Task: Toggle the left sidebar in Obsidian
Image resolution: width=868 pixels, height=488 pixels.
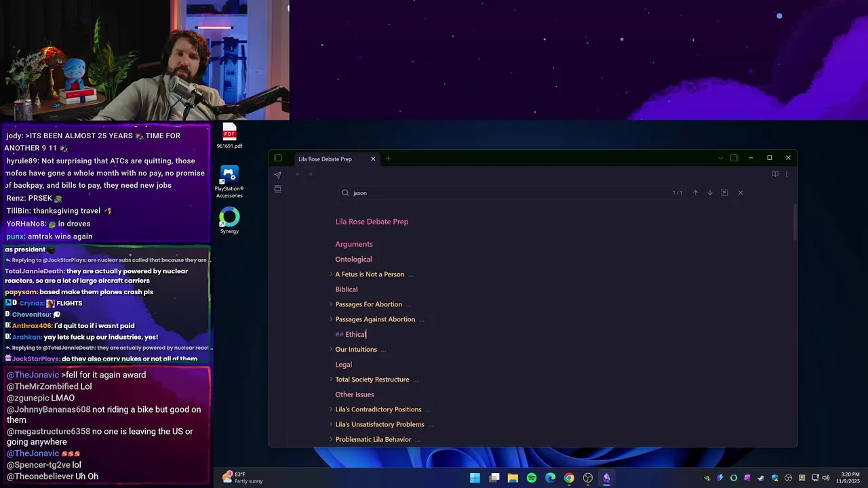Action: click(278, 158)
